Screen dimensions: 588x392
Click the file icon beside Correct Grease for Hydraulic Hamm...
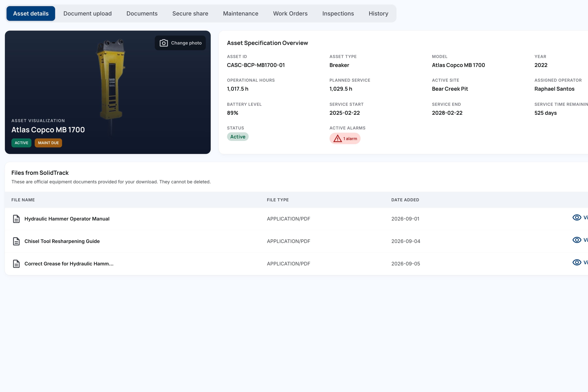click(x=16, y=264)
